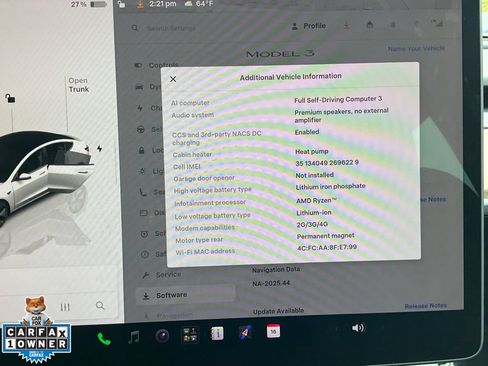Viewport: 488px width, 366px height.
Task: Tap the orange driver icon beside the time
Action: click(x=140, y=4)
